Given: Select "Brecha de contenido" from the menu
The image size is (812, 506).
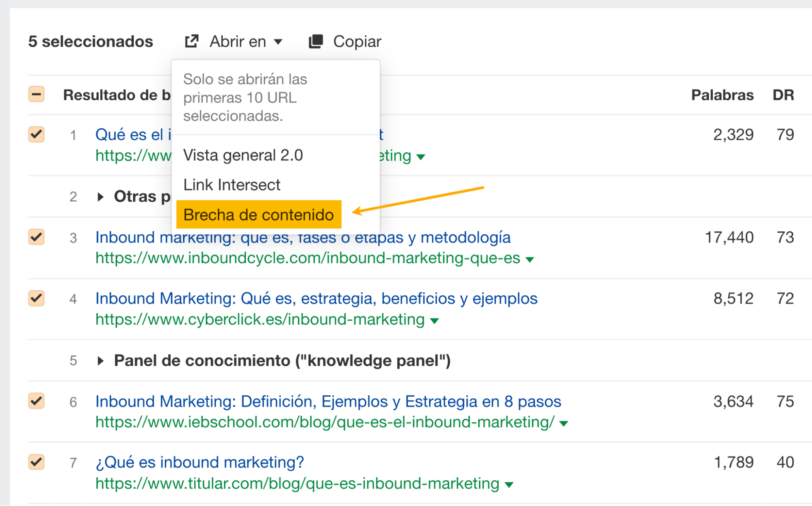Looking at the screenshot, I should [259, 214].
